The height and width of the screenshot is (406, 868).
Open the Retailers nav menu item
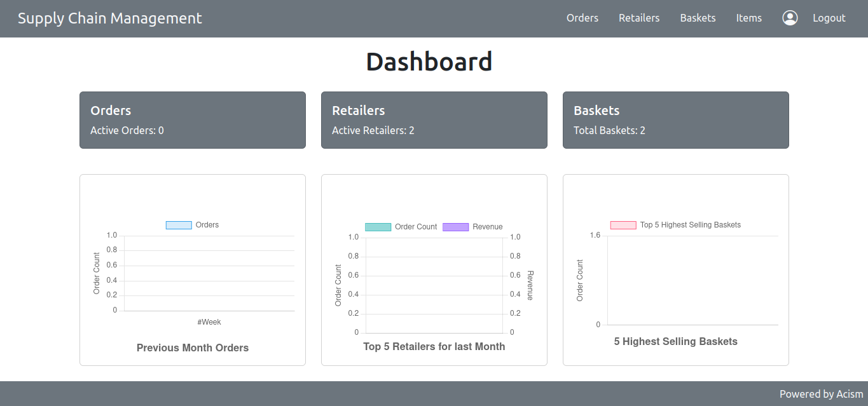tap(639, 18)
